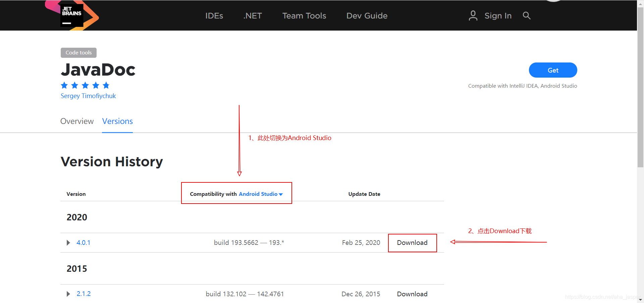Click the JetBrains logo
The width and height of the screenshot is (644, 303).
tap(72, 15)
